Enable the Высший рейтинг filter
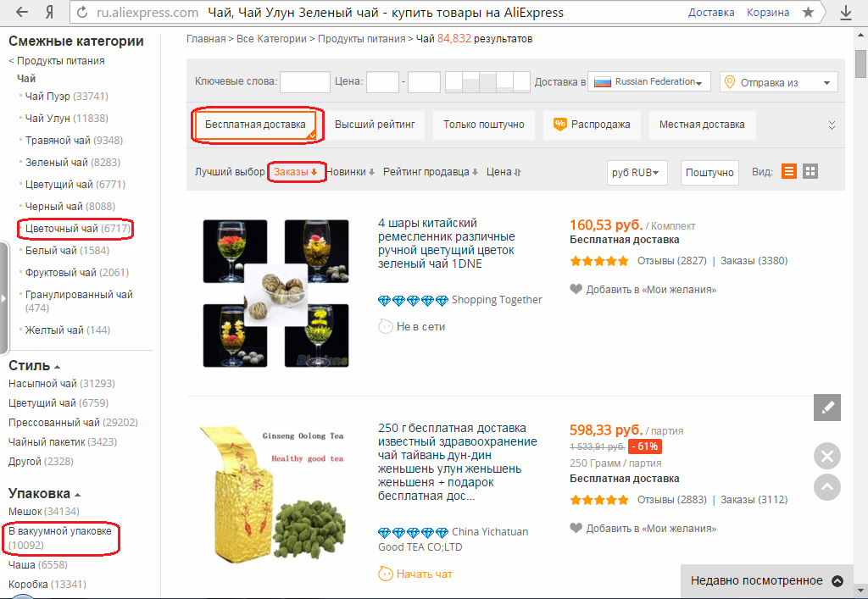Viewport: 868px width, 599px height. tap(375, 125)
